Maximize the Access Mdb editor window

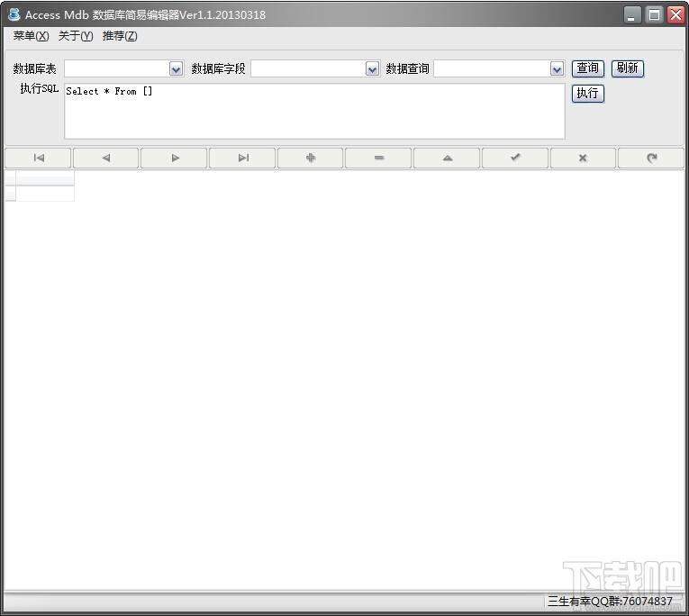654,15
